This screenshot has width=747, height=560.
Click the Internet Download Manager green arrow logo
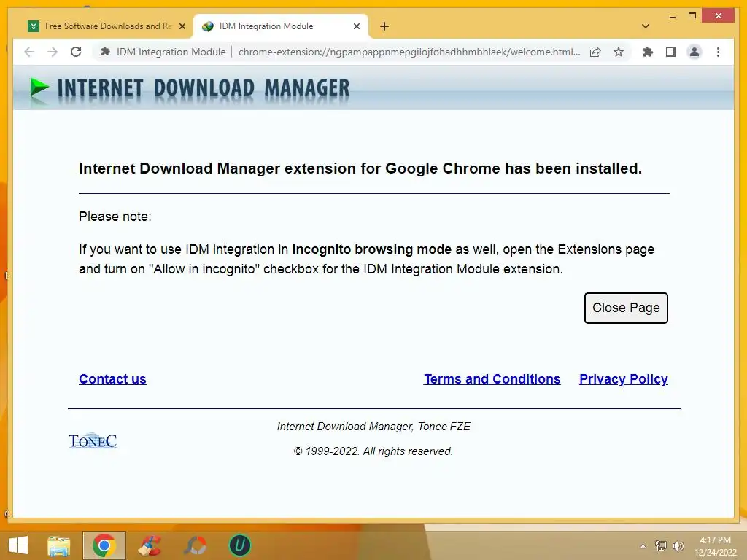[x=39, y=88]
